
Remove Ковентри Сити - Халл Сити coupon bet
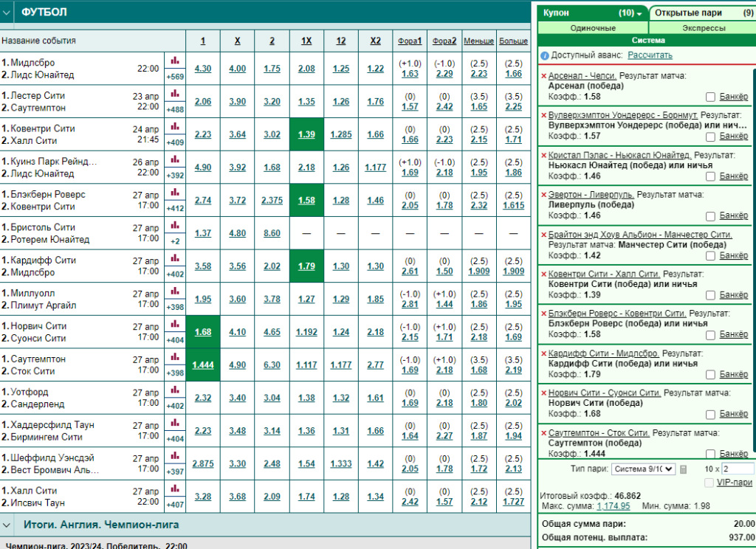544,274
